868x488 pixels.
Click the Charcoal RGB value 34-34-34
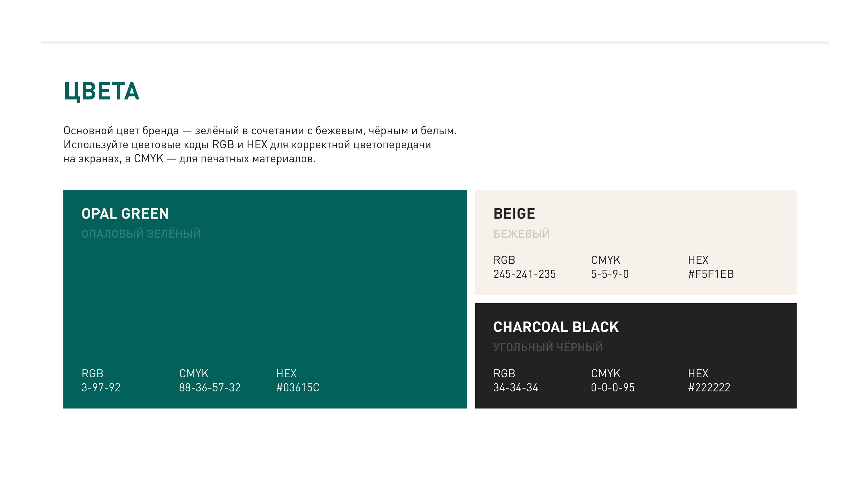coord(516,388)
